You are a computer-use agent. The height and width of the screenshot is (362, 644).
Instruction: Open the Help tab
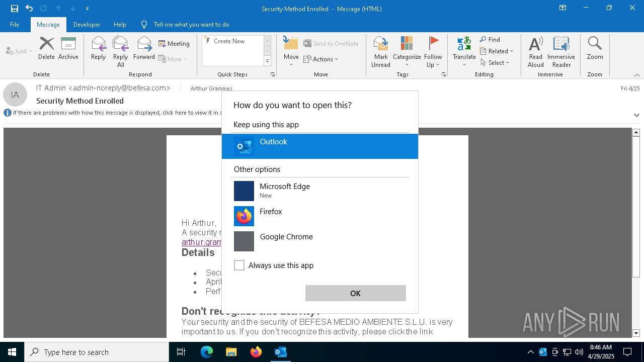point(120,24)
